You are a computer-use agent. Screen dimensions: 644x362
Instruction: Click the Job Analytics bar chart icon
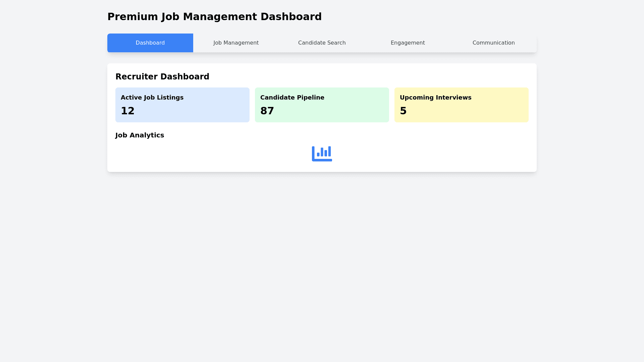[322, 154]
